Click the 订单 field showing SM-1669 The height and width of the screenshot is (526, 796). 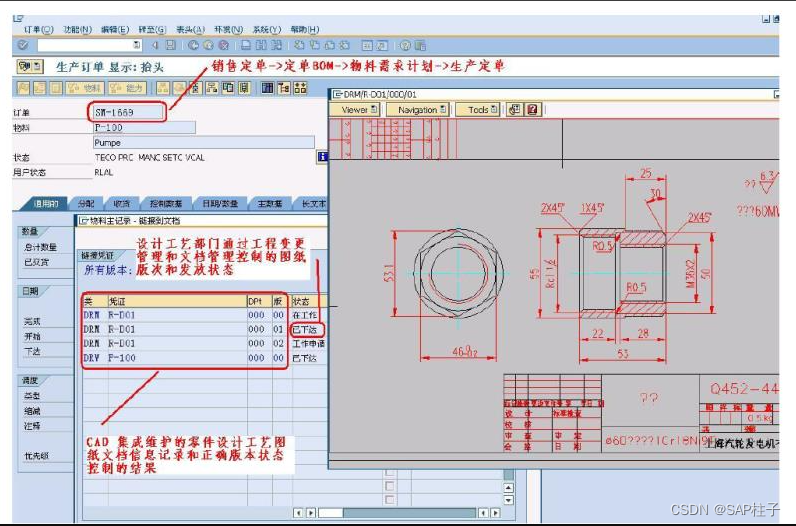tap(127, 112)
